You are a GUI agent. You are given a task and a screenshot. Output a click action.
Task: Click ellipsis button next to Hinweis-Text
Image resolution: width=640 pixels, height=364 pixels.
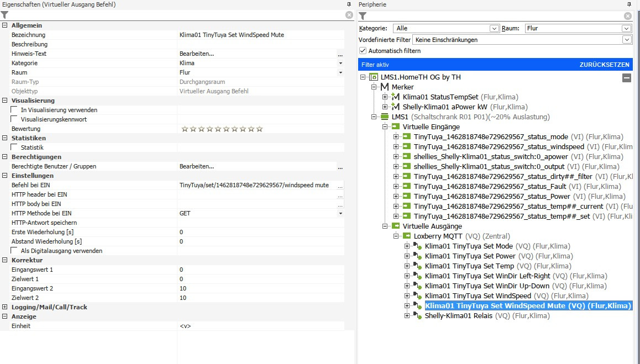click(340, 54)
